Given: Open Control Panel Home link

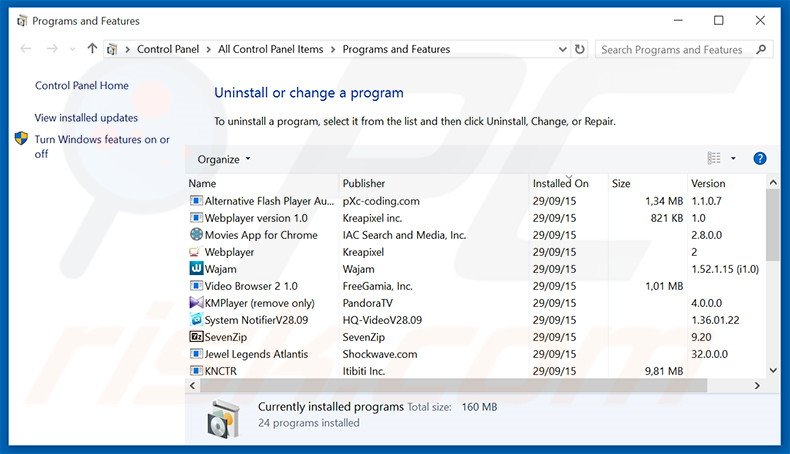Looking at the screenshot, I should tap(82, 86).
